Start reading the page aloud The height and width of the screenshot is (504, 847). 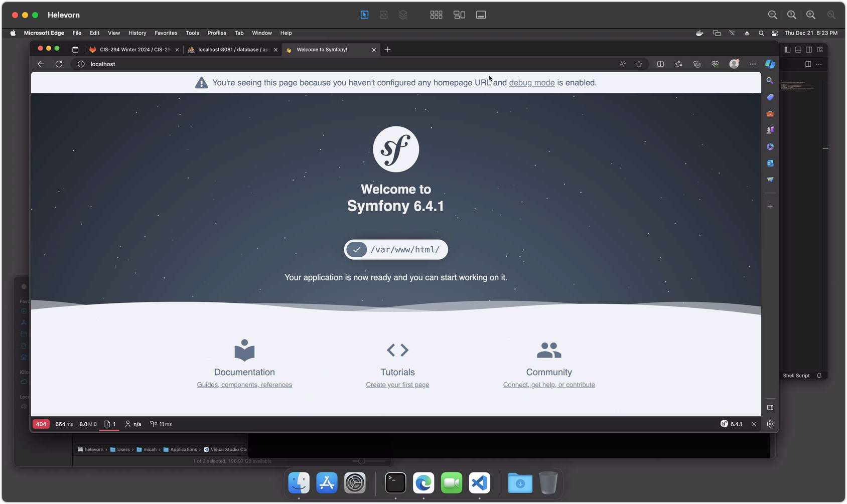pos(622,64)
